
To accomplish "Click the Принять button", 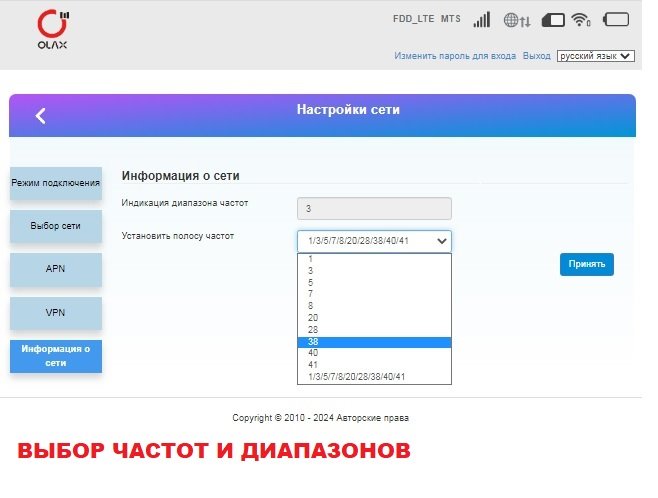I will (x=587, y=264).
